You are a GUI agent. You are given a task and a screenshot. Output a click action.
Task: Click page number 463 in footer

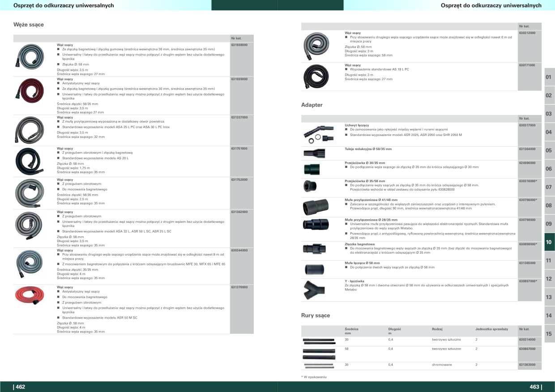tap(535, 387)
